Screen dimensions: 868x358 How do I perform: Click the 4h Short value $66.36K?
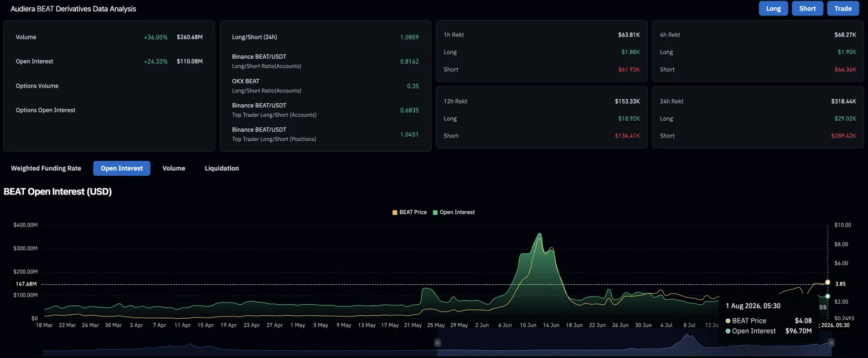click(845, 69)
